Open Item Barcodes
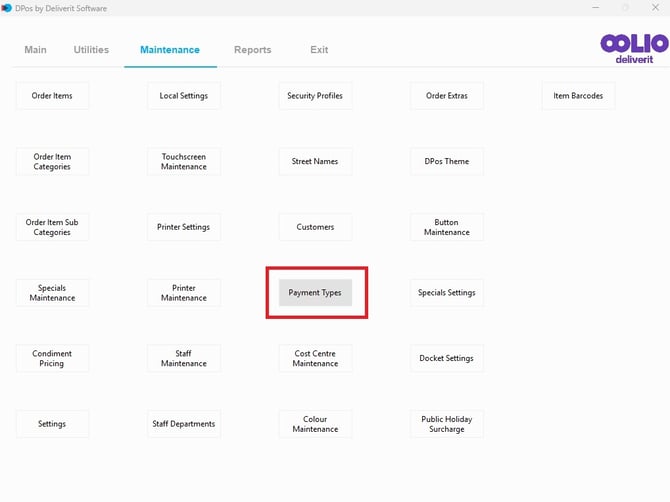The width and height of the screenshot is (670, 502). pyautogui.click(x=578, y=96)
